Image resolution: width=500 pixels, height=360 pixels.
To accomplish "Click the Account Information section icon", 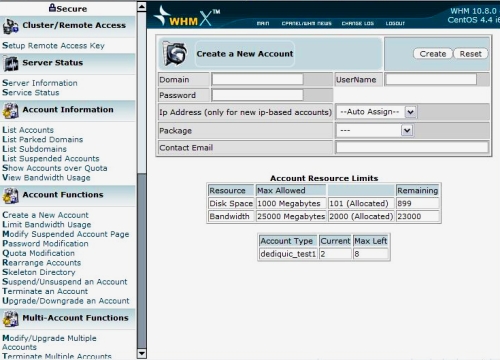I will click(10, 111).
